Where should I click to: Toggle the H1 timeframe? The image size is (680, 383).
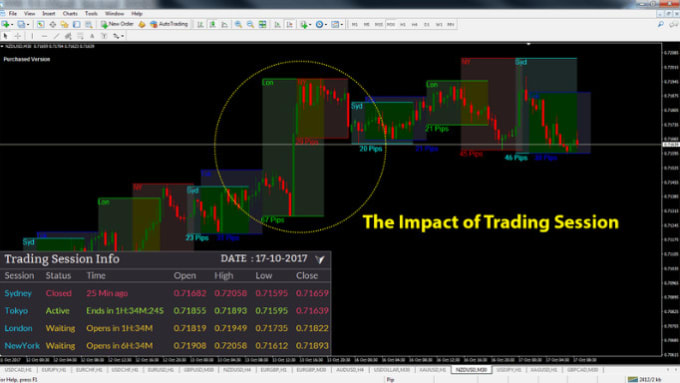click(403, 25)
